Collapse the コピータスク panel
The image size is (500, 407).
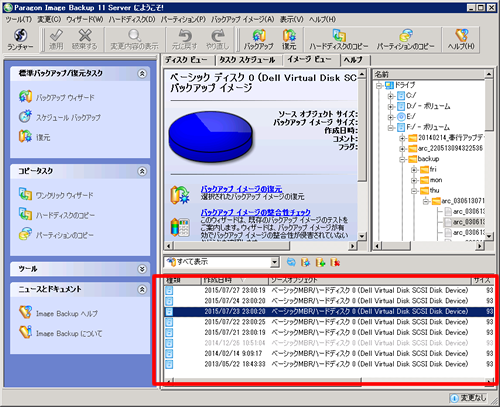pyautogui.click(x=142, y=171)
